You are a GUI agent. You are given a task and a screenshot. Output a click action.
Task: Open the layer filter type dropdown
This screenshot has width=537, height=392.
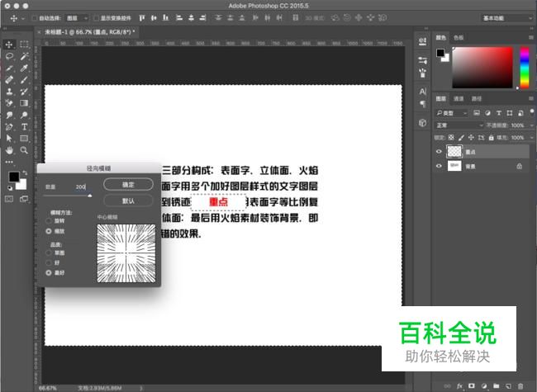(451, 113)
